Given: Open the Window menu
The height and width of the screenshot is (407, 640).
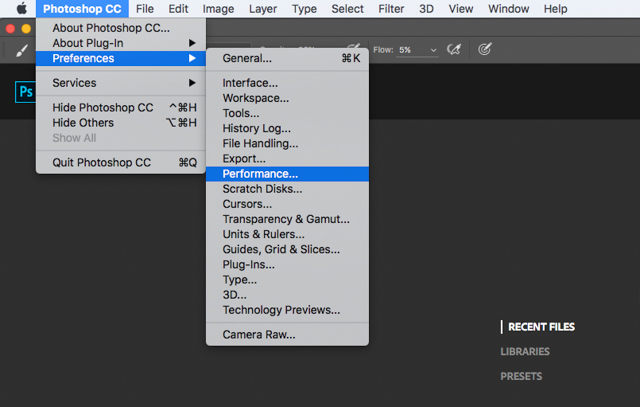Looking at the screenshot, I should (508, 9).
